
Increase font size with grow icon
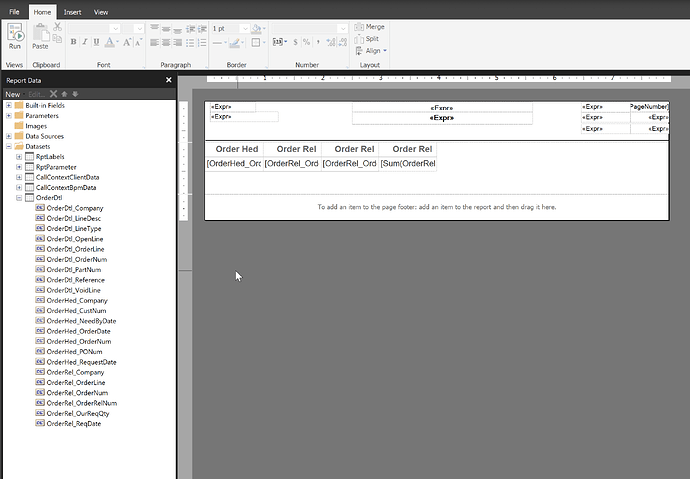coord(127,42)
